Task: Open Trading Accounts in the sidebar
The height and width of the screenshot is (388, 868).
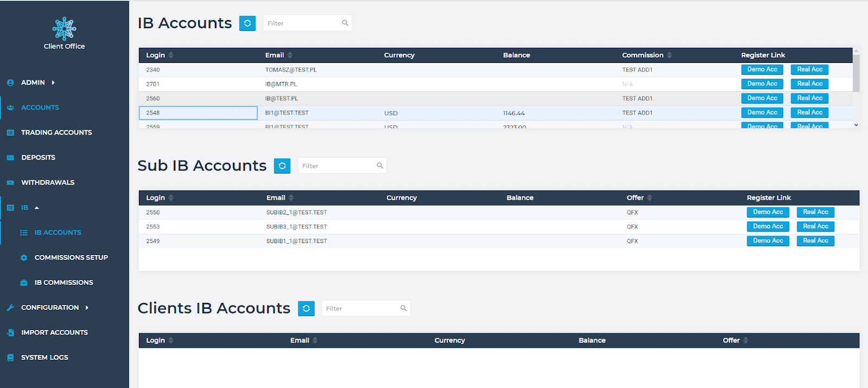Action: pyautogui.click(x=56, y=132)
